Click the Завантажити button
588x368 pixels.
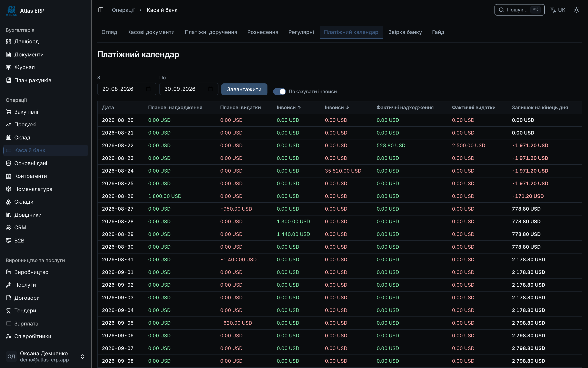[x=244, y=89]
